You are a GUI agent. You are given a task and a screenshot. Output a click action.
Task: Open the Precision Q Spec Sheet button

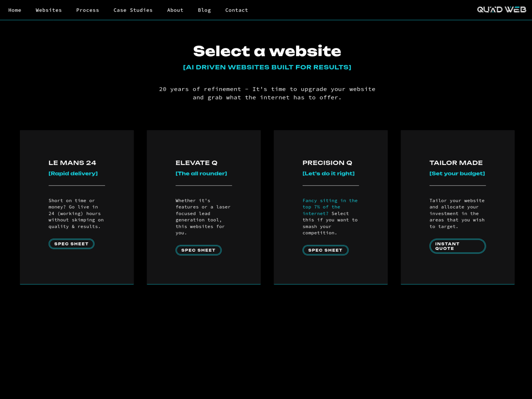coord(326,250)
